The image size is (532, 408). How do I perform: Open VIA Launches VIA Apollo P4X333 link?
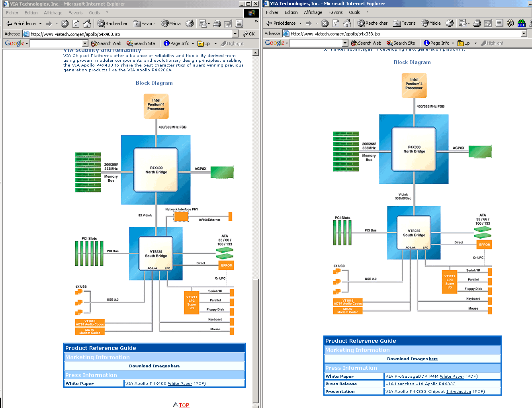(420, 384)
